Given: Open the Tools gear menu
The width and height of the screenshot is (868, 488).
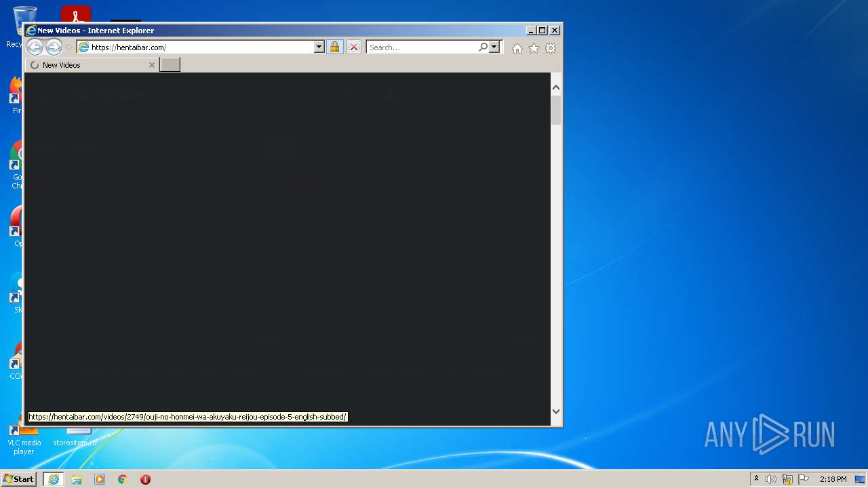Looking at the screenshot, I should click(x=551, y=48).
